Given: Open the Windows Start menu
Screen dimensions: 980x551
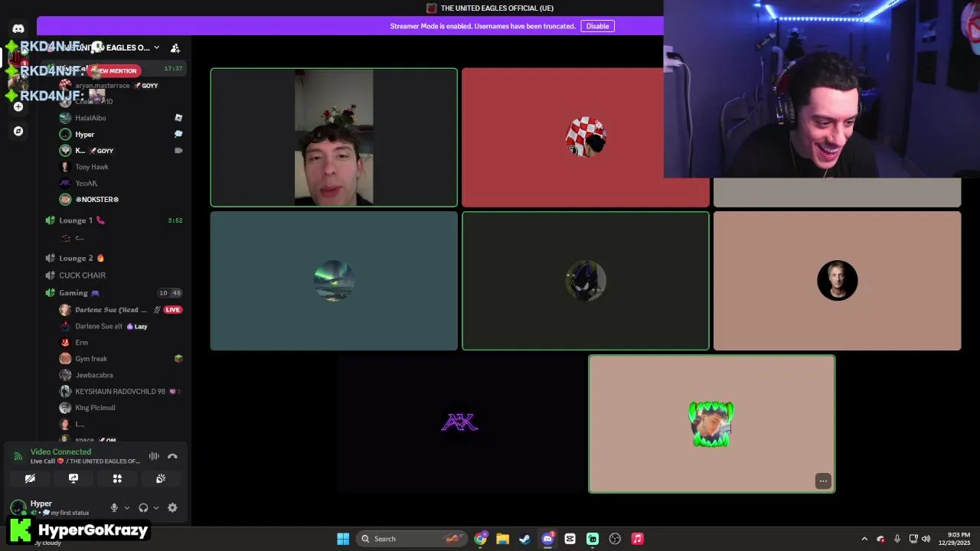Looking at the screenshot, I should click(x=343, y=539).
